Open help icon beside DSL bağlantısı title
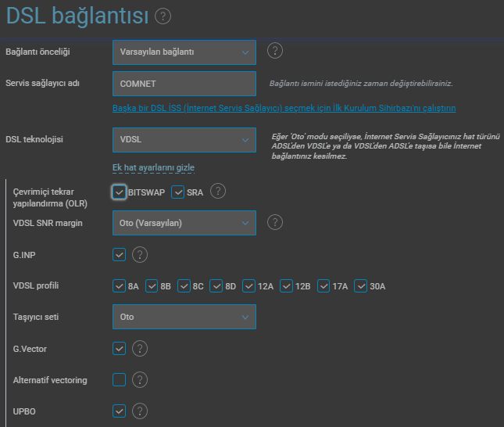This screenshot has height=427, width=504. point(163,16)
